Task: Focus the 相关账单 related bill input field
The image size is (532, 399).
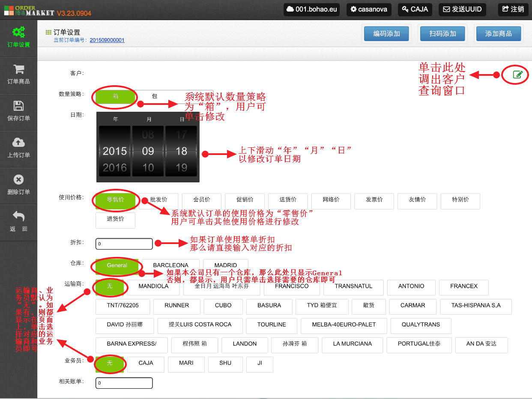Action: click(x=124, y=383)
